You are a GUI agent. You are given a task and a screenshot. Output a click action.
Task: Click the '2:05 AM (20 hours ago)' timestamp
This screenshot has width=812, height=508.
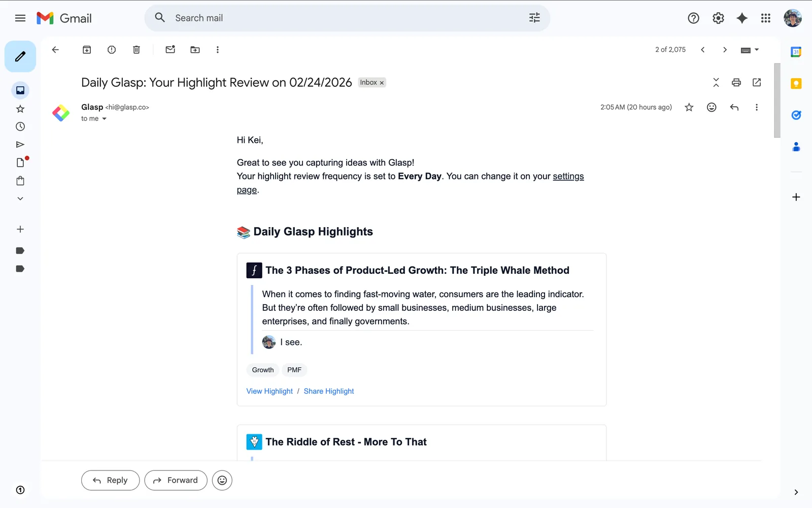636,107
